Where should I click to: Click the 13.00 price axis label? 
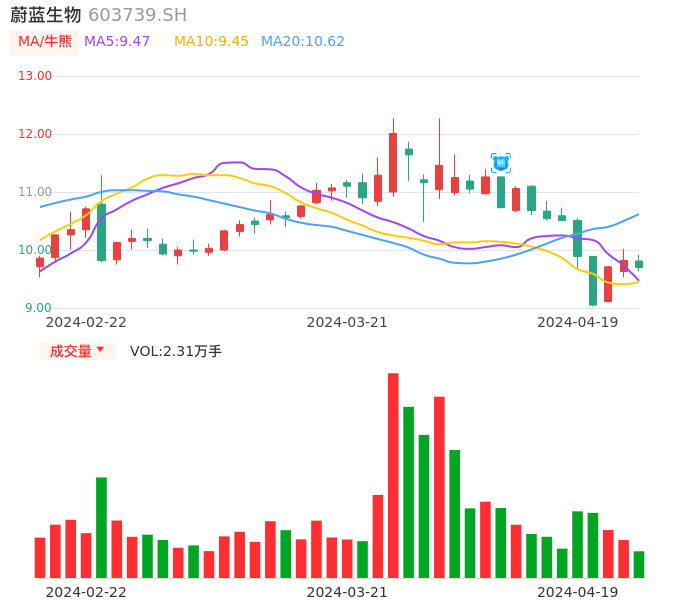[35, 76]
